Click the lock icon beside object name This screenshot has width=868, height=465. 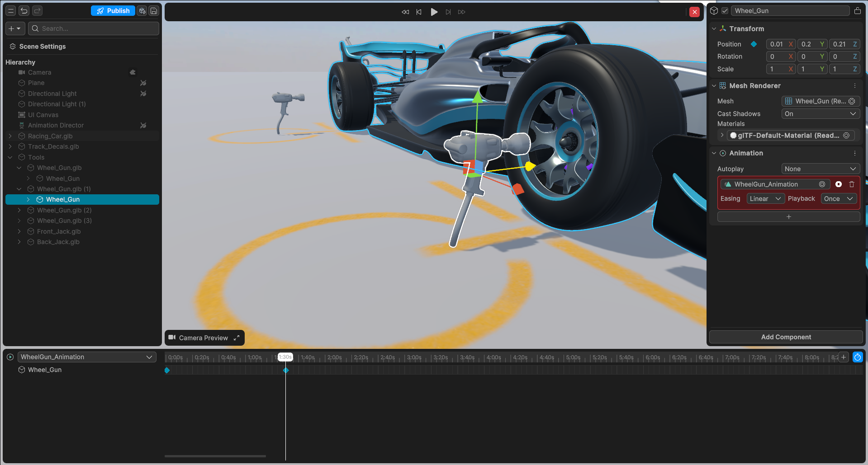pos(858,11)
